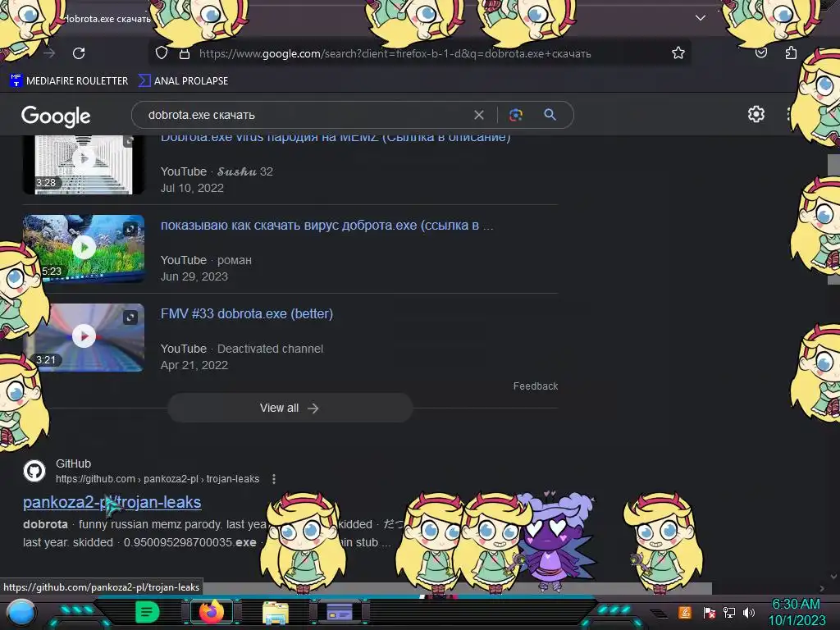Open the Dobrota.exe virus пародия на MEMZ link

pyautogui.click(x=336, y=137)
